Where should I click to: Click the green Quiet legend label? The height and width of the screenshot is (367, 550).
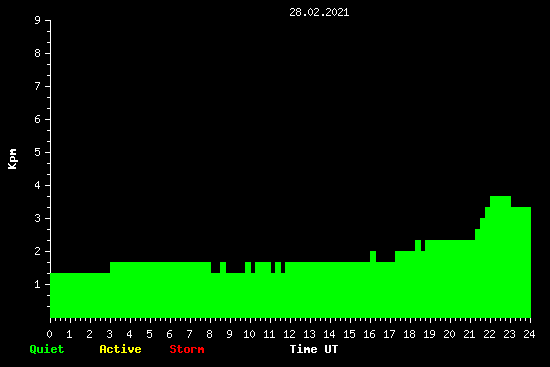pos(47,349)
